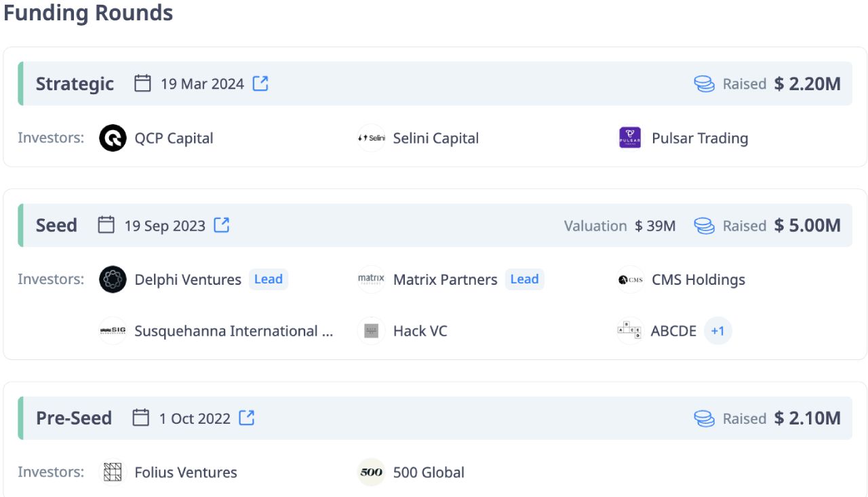The height and width of the screenshot is (497, 868).
Task: Click the Funding Rounds heading
Action: (x=88, y=12)
